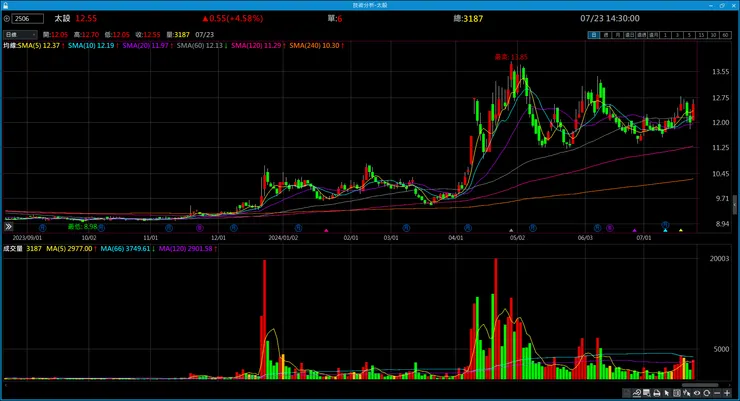The width and height of the screenshot is (740, 401).
Task: Click the 20003 volume axis value
Action: 719,259
